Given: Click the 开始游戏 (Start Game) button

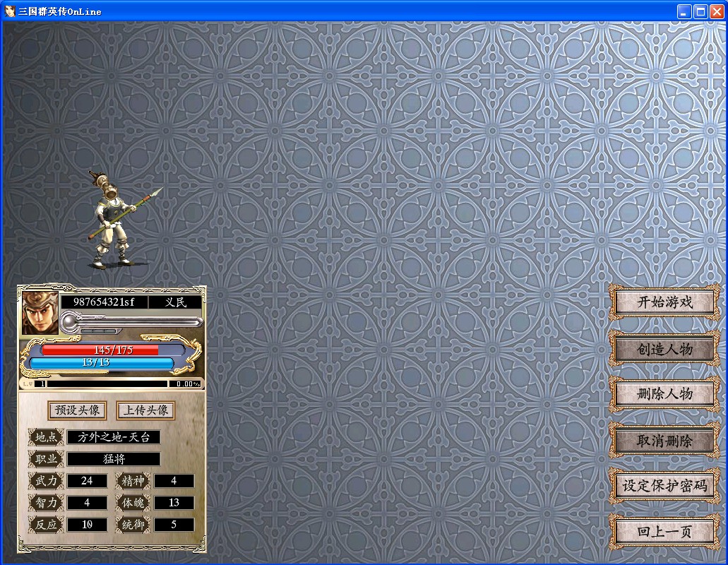Looking at the screenshot, I should tap(664, 302).
